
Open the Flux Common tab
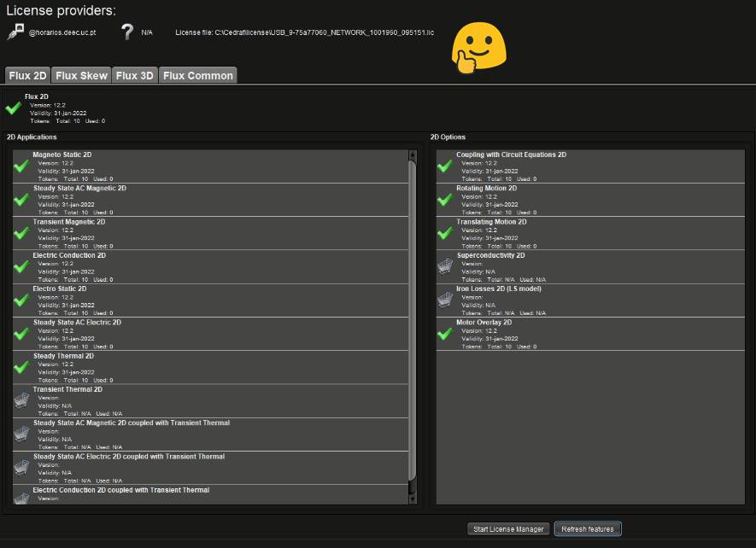(x=197, y=76)
